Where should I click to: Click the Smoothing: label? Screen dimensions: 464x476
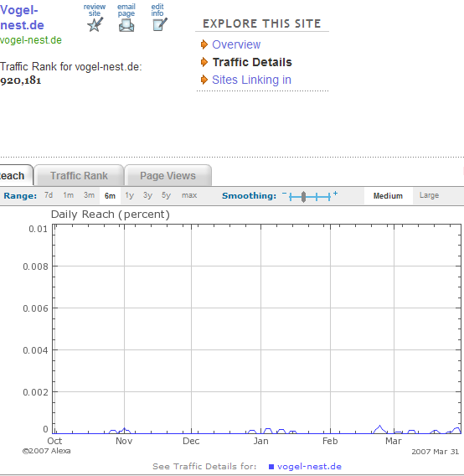249,196
